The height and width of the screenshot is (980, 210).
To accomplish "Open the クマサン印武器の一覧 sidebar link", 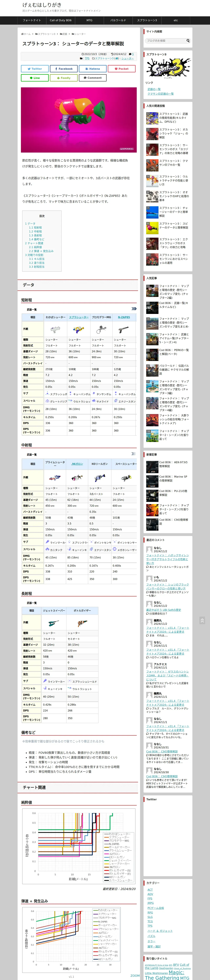I will tap(160, 94).
